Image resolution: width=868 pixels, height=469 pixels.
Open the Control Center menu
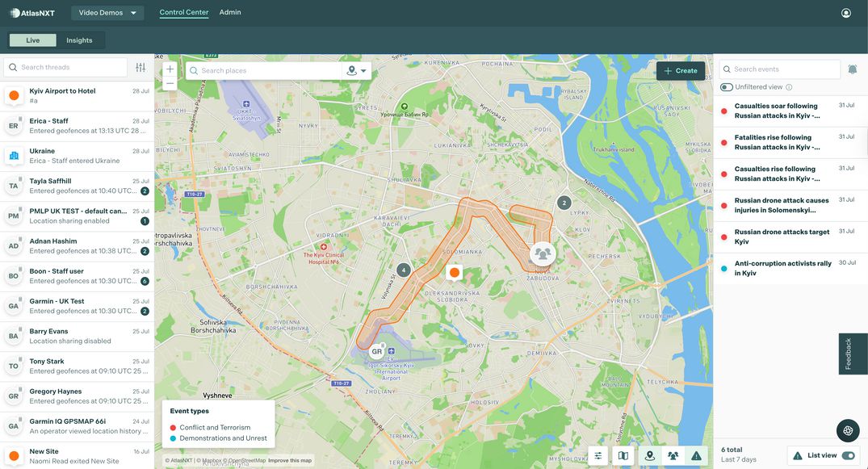pyautogui.click(x=184, y=12)
